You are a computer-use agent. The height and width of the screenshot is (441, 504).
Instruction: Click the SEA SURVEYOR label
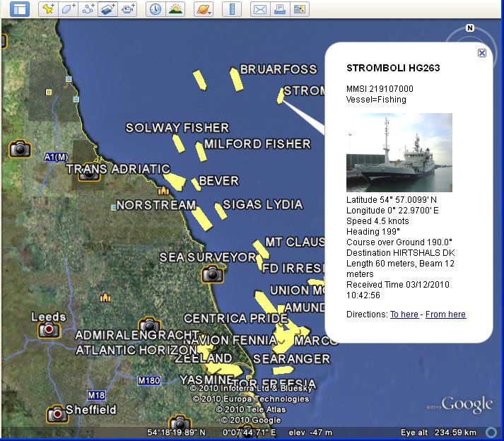[x=208, y=257]
